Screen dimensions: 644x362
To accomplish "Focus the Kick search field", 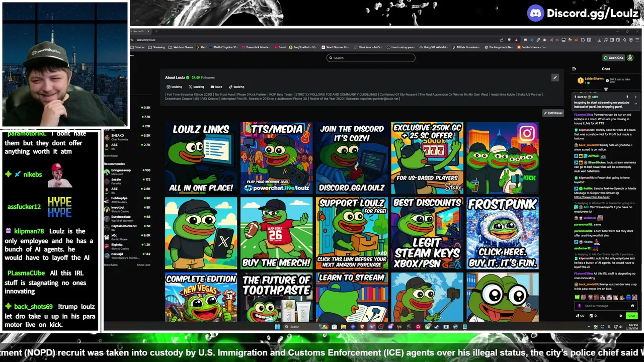I will tap(371, 58).
